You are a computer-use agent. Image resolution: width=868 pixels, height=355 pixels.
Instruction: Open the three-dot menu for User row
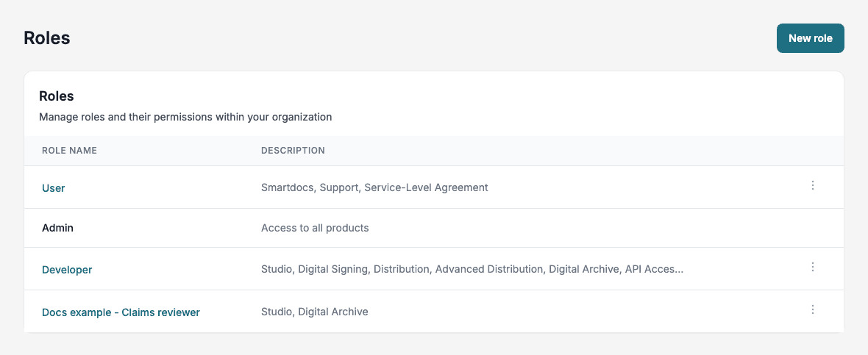point(813,185)
